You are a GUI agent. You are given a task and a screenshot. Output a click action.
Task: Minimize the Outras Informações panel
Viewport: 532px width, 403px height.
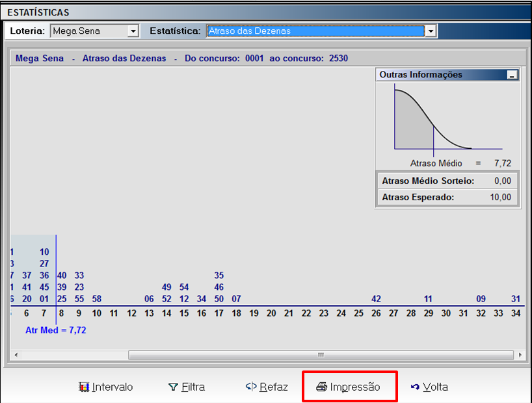click(512, 75)
